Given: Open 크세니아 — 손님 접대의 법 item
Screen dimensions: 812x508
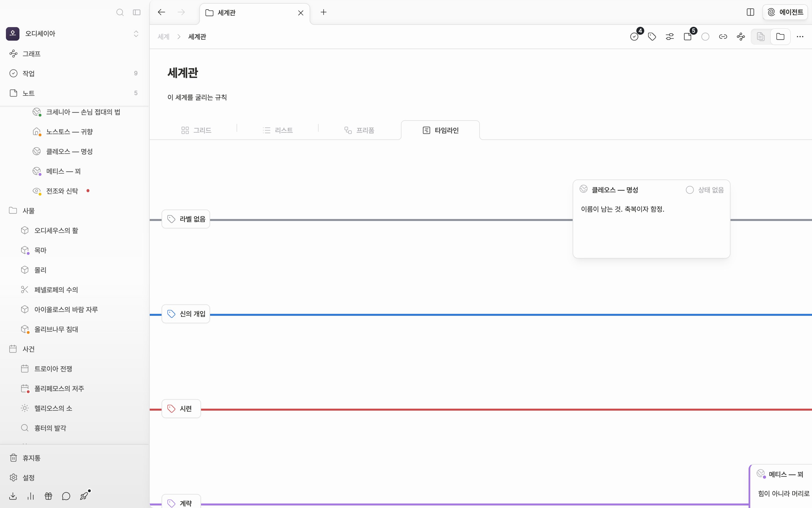Looking at the screenshot, I should [83, 112].
